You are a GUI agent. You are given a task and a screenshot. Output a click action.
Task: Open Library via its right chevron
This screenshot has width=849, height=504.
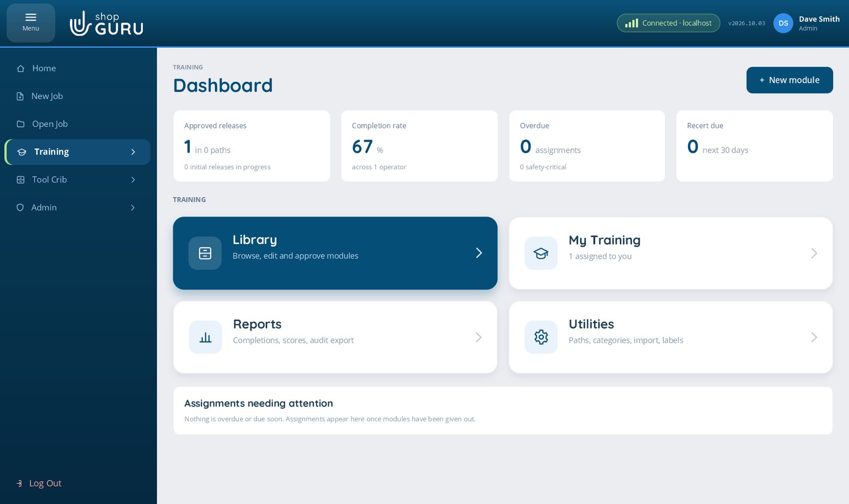point(479,253)
